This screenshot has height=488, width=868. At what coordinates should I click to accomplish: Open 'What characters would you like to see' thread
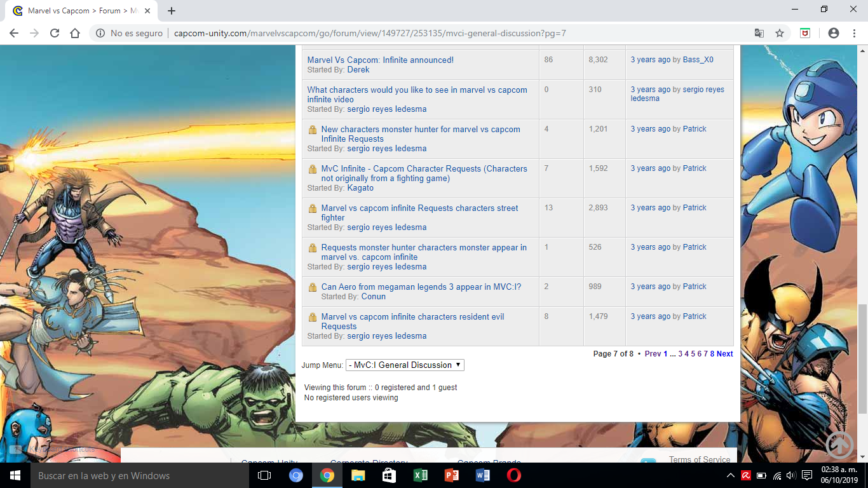click(417, 95)
